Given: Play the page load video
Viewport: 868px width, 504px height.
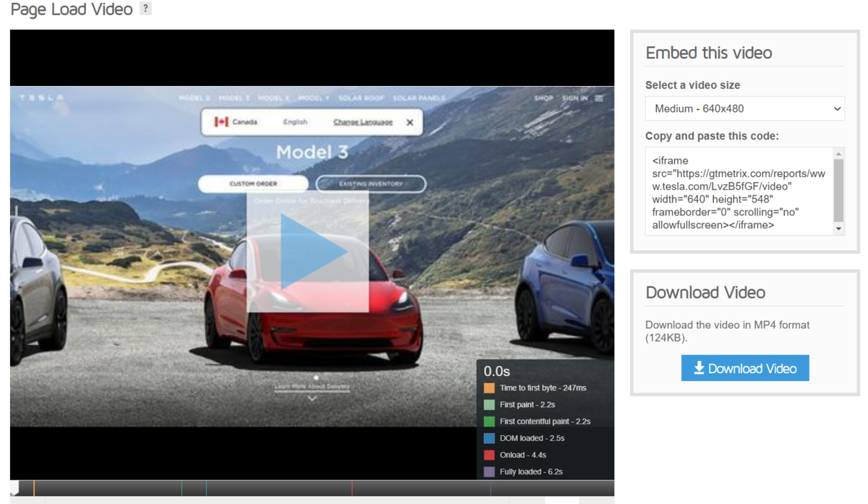Looking at the screenshot, I should point(308,252).
